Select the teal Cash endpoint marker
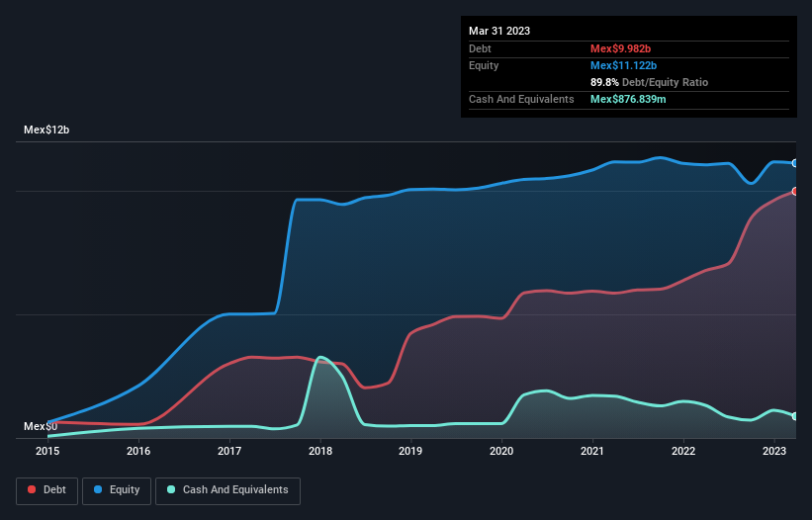The width and height of the screenshot is (812, 520). click(795, 416)
